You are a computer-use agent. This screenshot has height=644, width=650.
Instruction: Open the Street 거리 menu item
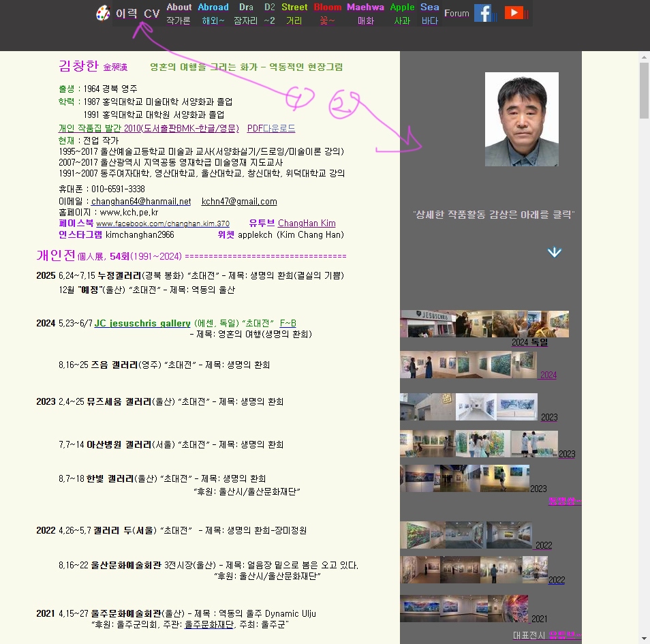click(294, 14)
